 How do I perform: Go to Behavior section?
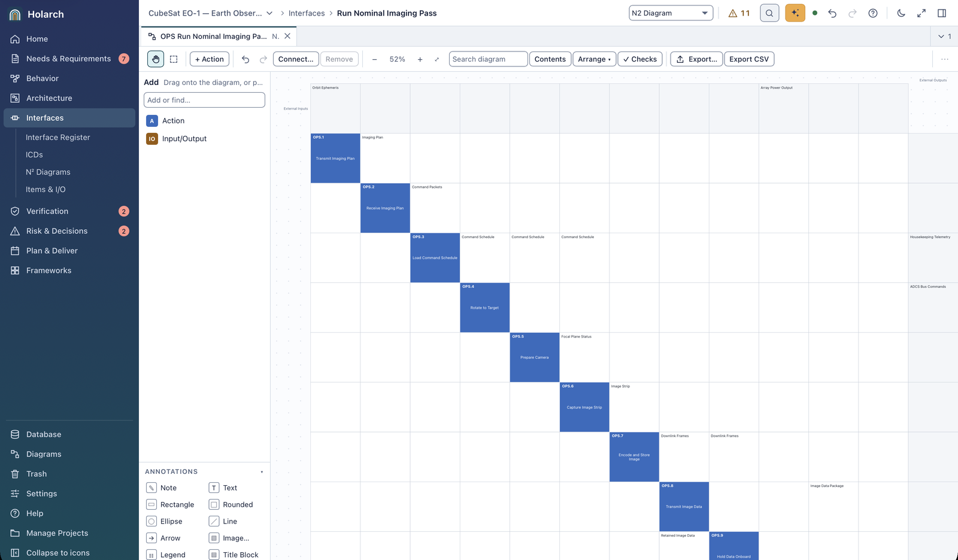[x=69, y=78]
